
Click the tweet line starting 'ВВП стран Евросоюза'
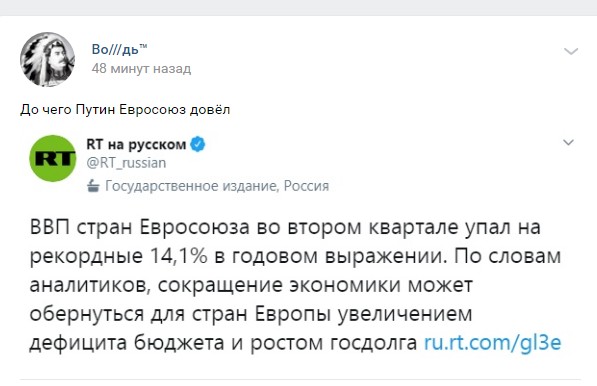coord(285,227)
